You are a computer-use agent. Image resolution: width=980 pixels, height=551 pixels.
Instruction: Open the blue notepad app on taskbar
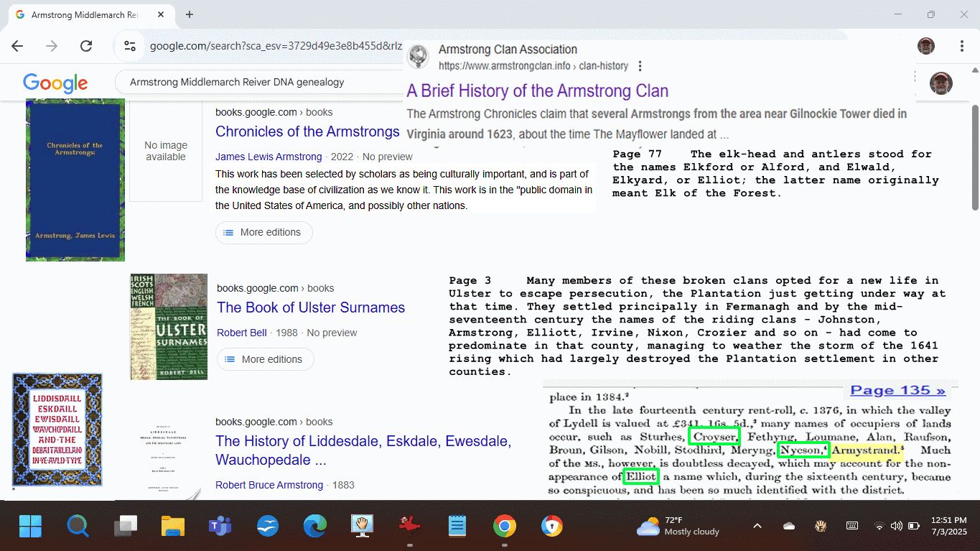[457, 527]
